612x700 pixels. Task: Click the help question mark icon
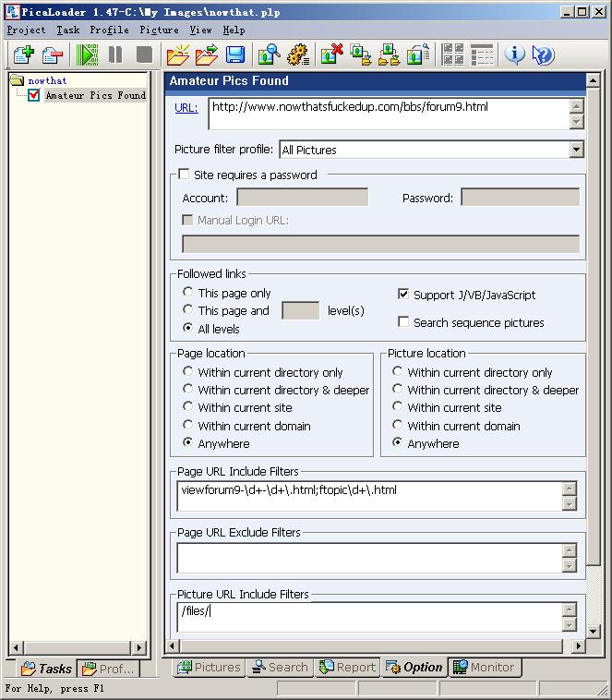click(x=543, y=54)
